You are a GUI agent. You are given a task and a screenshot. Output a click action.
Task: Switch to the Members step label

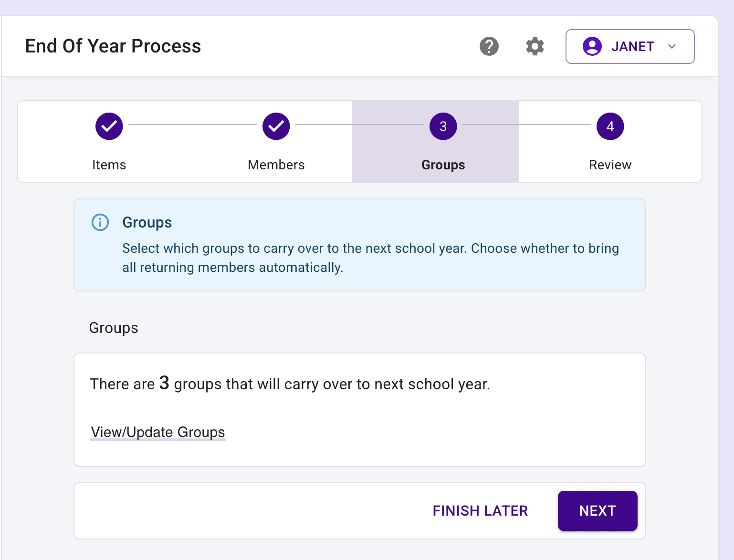coord(276,165)
